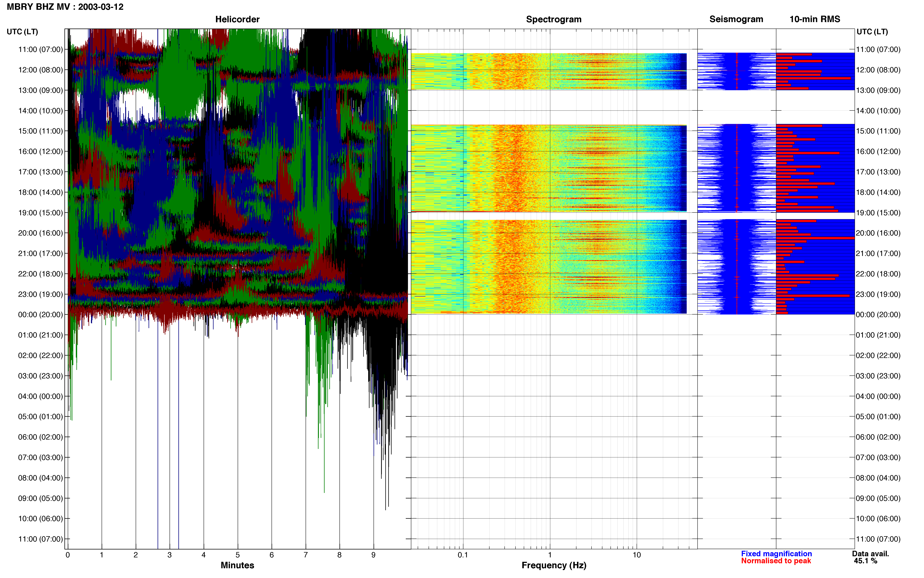The image size is (924, 578).
Task: Click the left '11:00 (07:00)' top time label
Action: coord(41,49)
